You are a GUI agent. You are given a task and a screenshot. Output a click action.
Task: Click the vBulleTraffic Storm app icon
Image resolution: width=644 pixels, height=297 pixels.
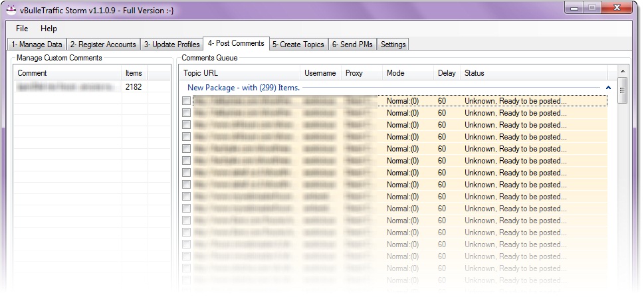click(x=11, y=9)
